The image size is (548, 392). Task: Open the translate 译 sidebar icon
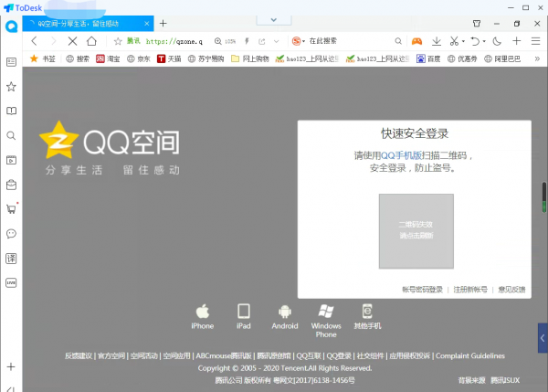coord(11,259)
